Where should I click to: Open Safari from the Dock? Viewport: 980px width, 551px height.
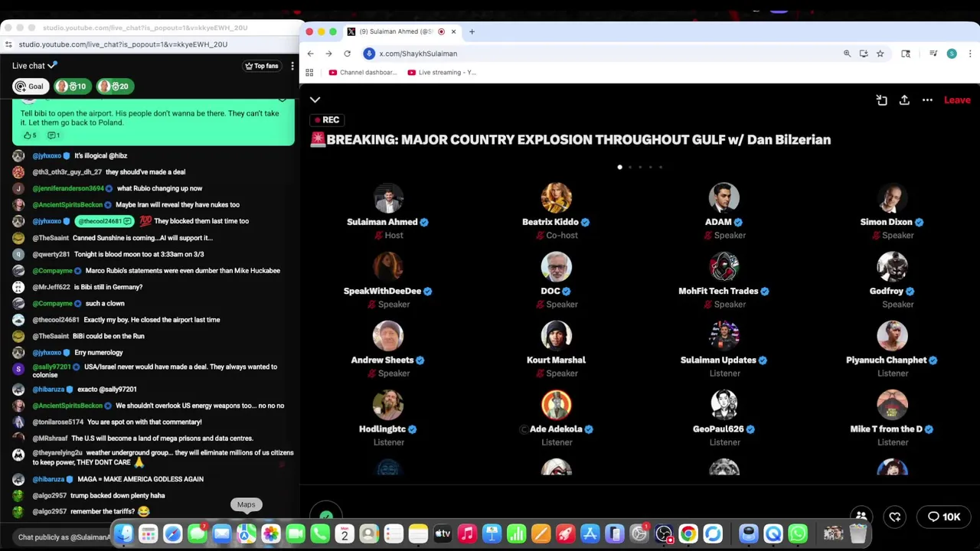[172, 533]
